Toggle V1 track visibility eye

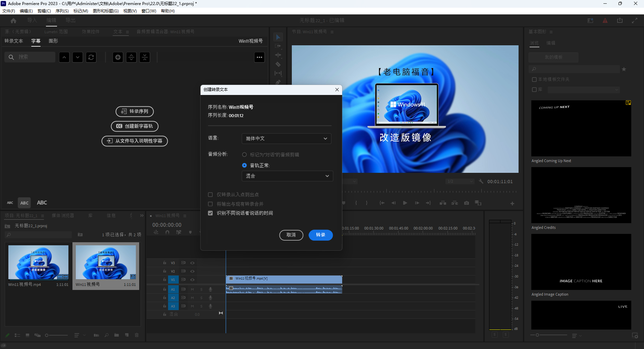(x=193, y=280)
